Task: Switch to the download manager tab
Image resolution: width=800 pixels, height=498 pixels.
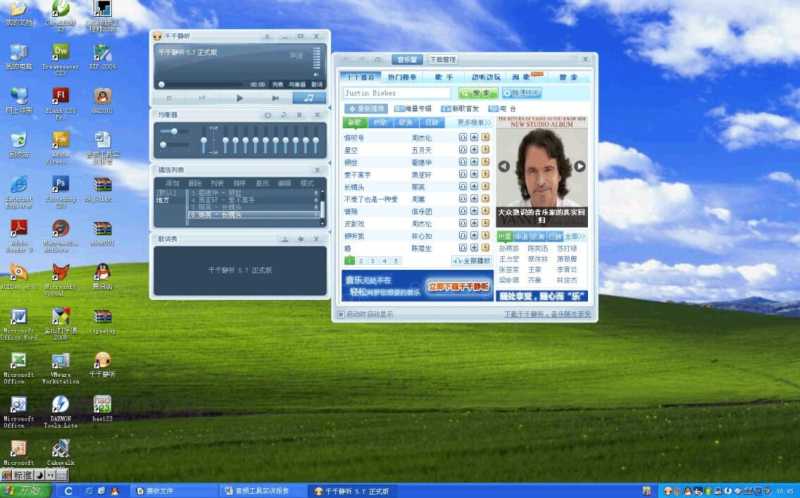Action: point(443,60)
